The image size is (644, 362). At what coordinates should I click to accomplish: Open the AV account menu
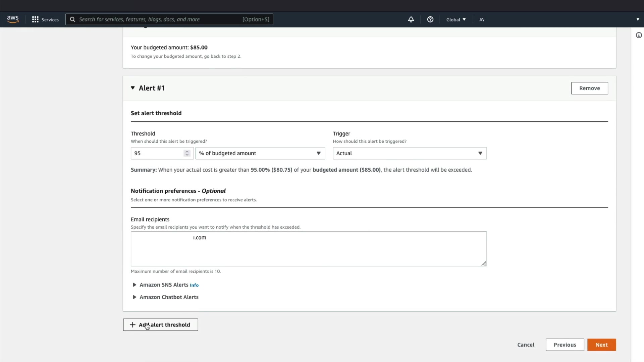coord(482,19)
